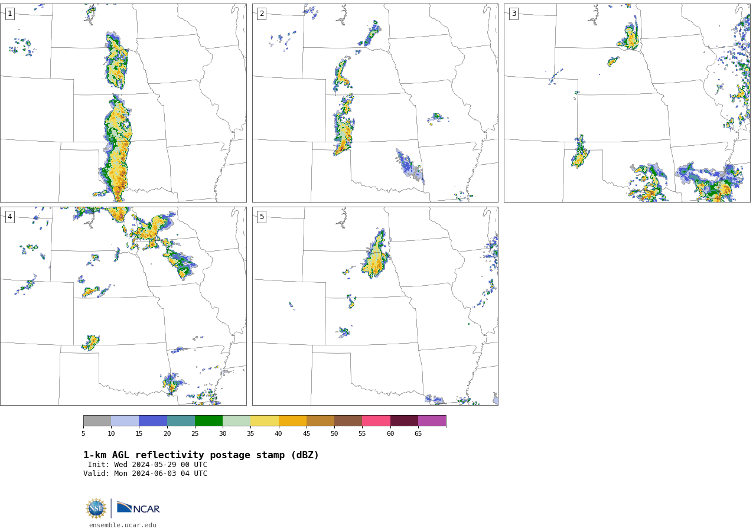Click the Valid: Mon 2024-06-03 04 UTC line
Image resolution: width=756 pixels, height=532 pixels.
(145, 474)
